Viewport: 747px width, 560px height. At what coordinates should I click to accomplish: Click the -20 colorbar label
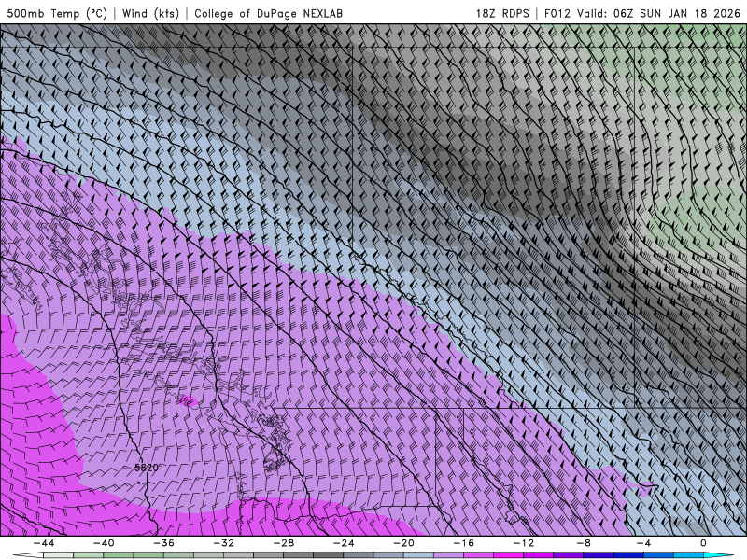coord(404,543)
